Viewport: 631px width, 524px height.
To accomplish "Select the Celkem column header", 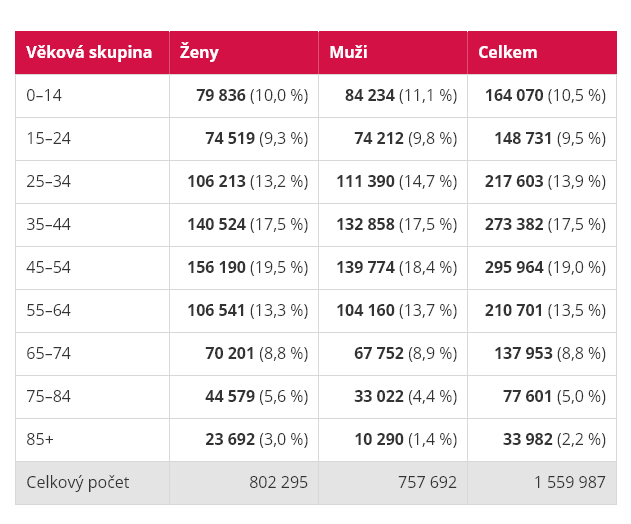I will click(507, 53).
